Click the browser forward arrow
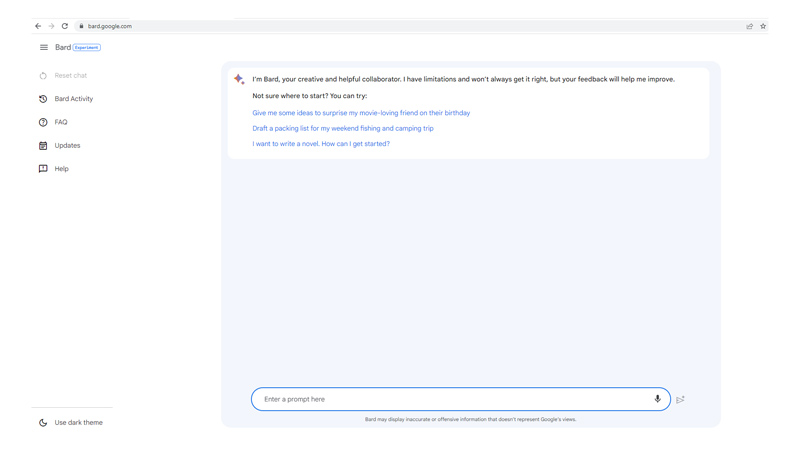This screenshot has height=450, width=800. click(52, 26)
